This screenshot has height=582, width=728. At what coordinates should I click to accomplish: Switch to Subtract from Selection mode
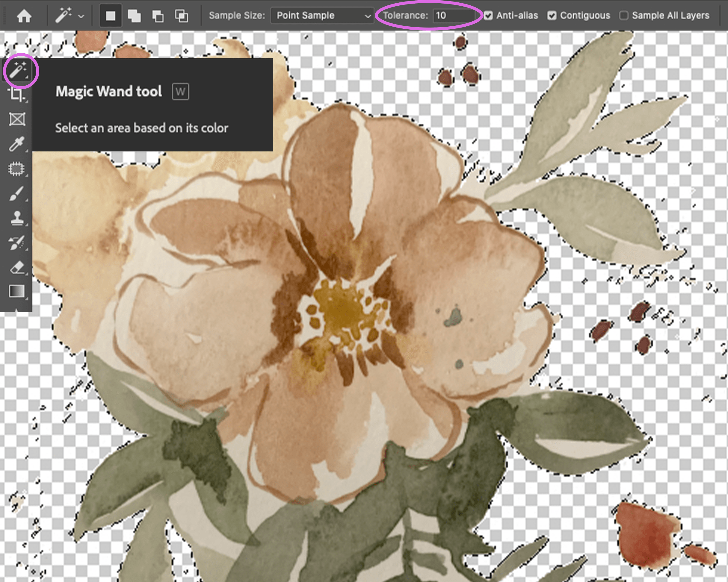[158, 15]
